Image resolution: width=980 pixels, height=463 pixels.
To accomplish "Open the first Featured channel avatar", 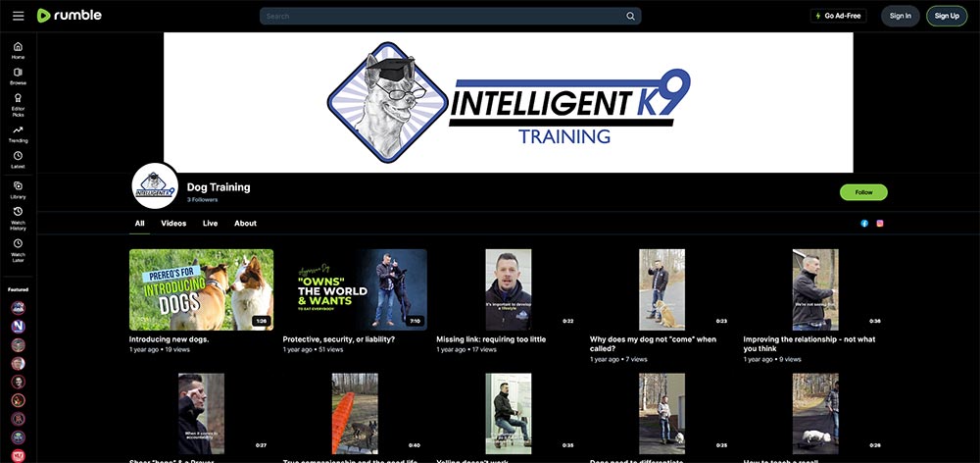I will point(18,308).
